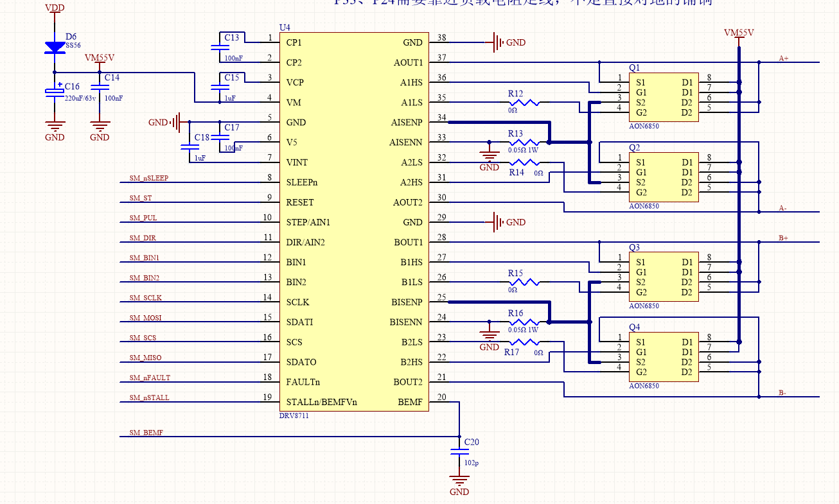839x504 pixels.
Task: Click the R16 0.05Ω 1W resistor
Action: [x=525, y=322]
